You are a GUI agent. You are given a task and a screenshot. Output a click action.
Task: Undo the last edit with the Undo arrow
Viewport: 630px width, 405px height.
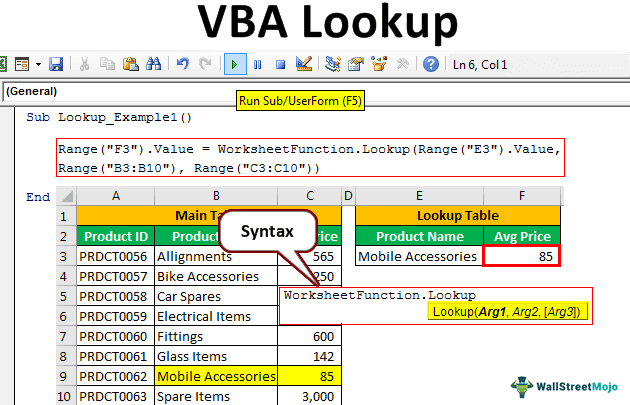click(x=182, y=65)
